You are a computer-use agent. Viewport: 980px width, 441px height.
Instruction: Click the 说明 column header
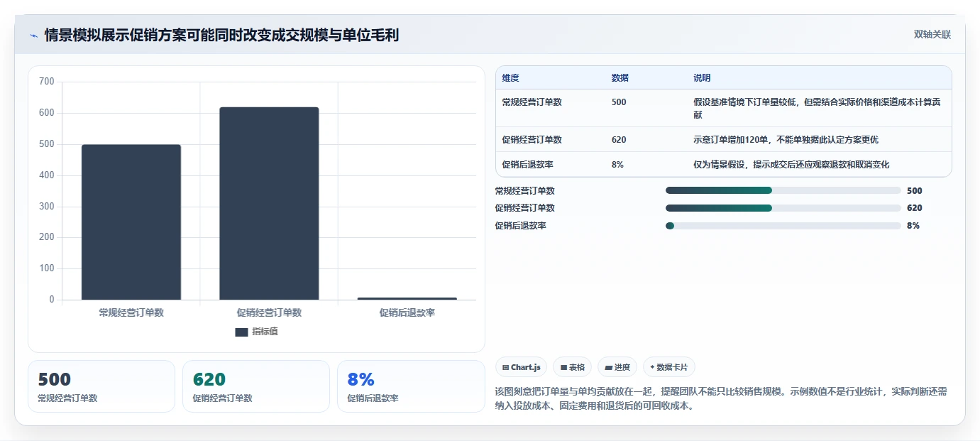click(702, 78)
